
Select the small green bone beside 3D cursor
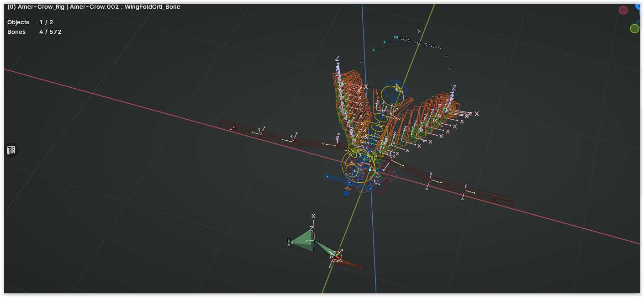point(325,250)
